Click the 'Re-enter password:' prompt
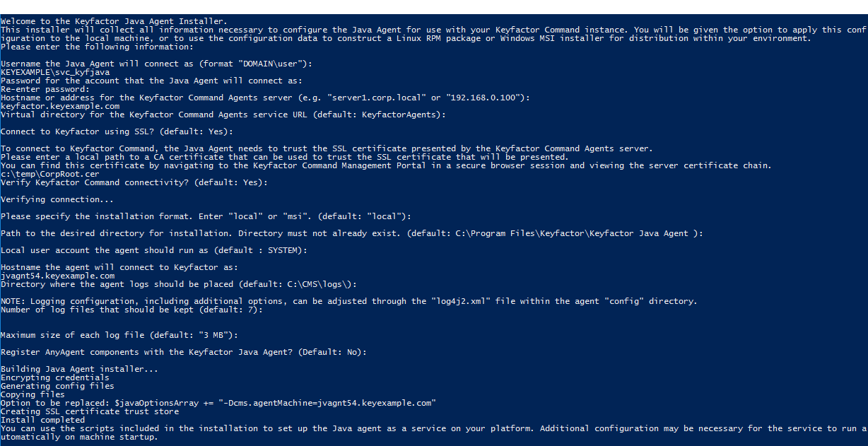This screenshot has width=868, height=446. (x=45, y=89)
